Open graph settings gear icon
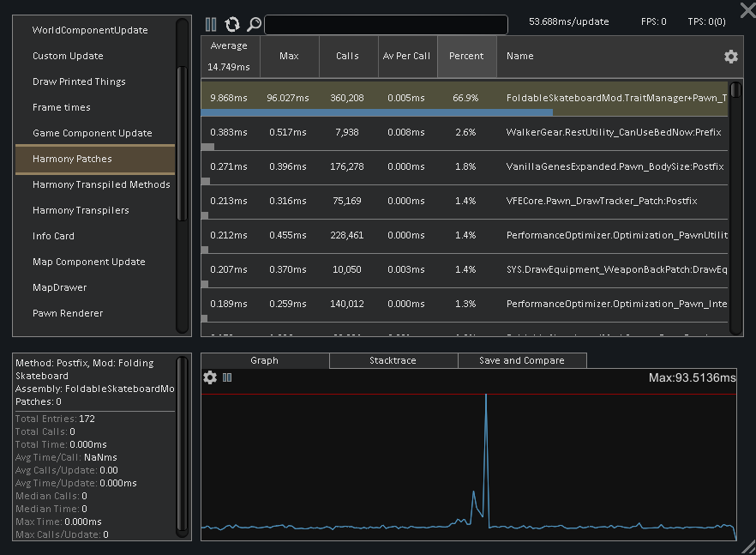This screenshot has width=756, height=555. pyautogui.click(x=210, y=377)
